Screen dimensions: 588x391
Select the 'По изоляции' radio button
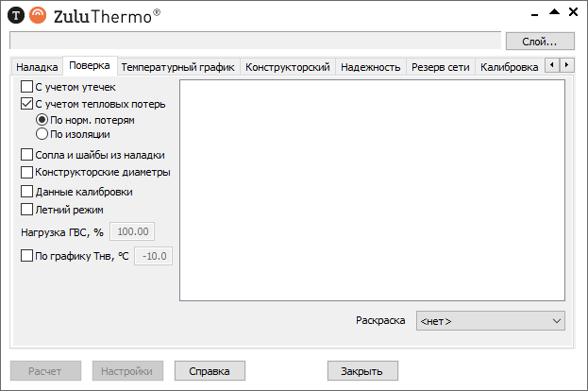point(42,134)
